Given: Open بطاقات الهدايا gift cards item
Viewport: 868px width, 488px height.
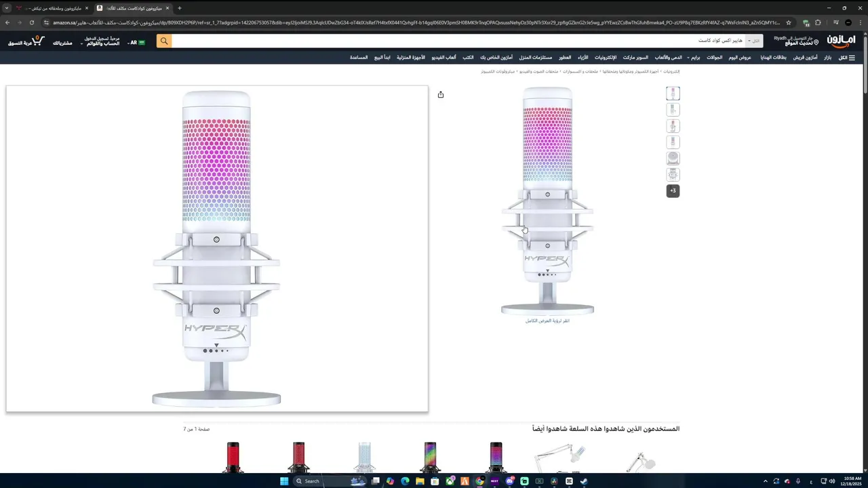Looking at the screenshot, I should pyautogui.click(x=773, y=58).
